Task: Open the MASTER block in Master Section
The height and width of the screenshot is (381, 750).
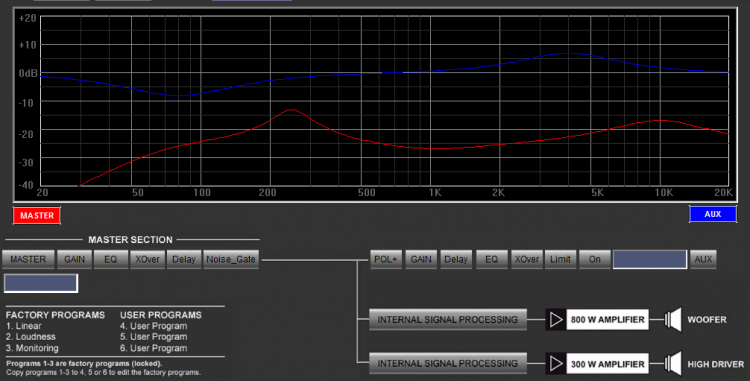Action: pos(28,259)
